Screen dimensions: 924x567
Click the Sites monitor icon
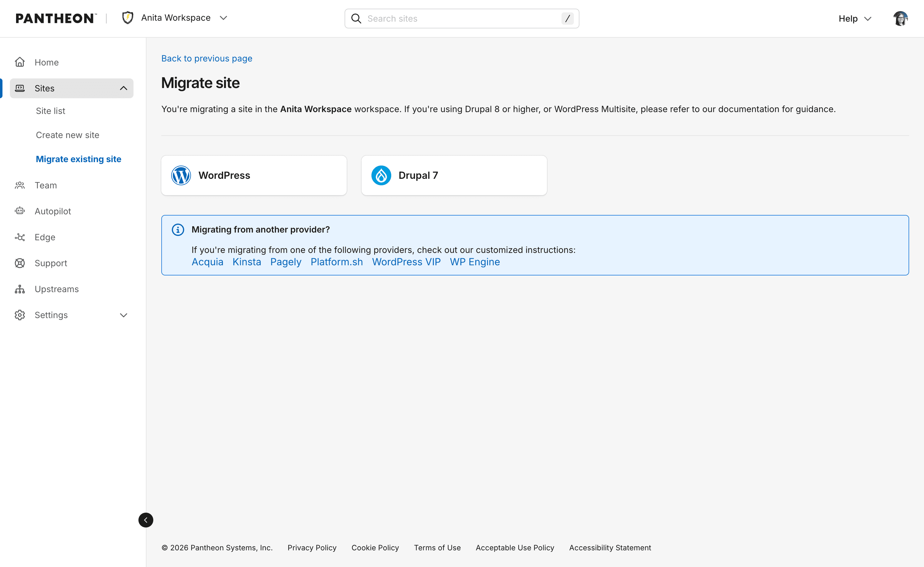[20, 88]
